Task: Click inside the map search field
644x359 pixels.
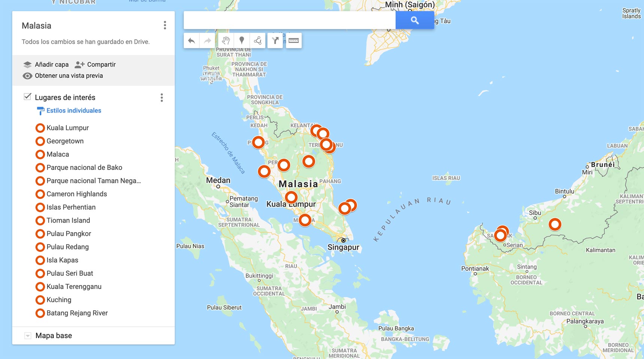Action: (289, 20)
